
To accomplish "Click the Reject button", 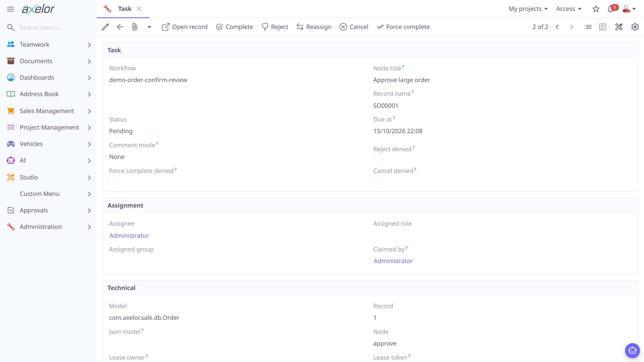I will point(275,27).
